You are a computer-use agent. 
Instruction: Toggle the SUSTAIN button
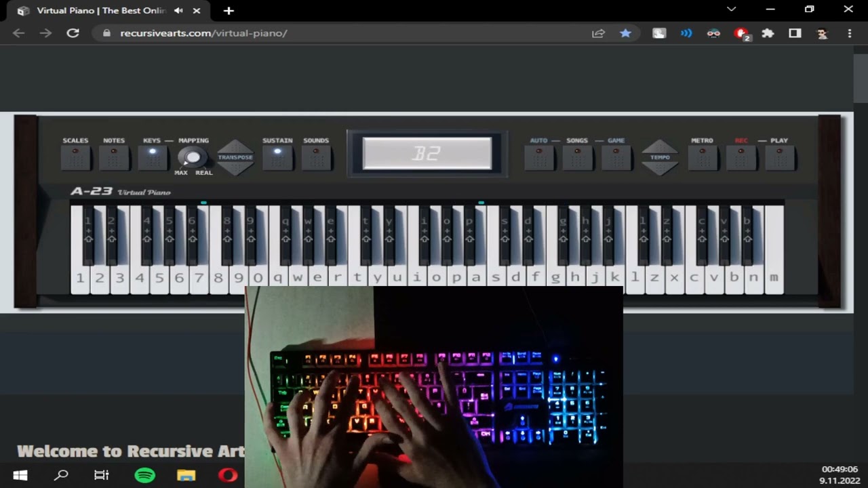(277, 157)
